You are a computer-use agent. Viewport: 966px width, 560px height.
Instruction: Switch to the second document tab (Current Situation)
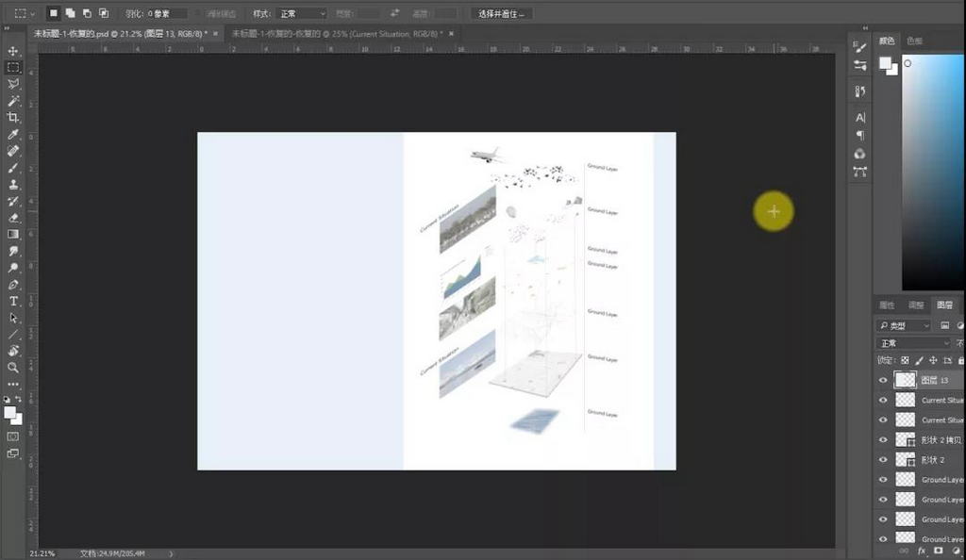(x=336, y=33)
